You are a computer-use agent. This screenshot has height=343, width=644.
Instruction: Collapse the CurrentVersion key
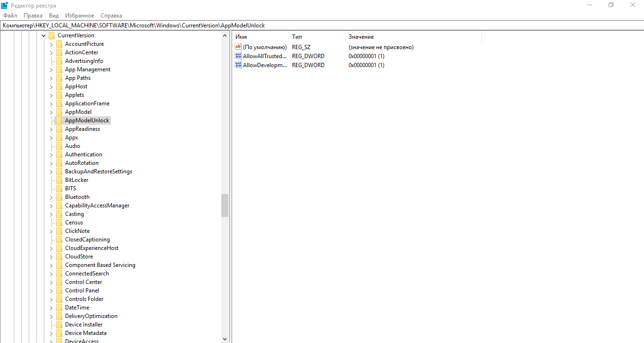[x=44, y=35]
